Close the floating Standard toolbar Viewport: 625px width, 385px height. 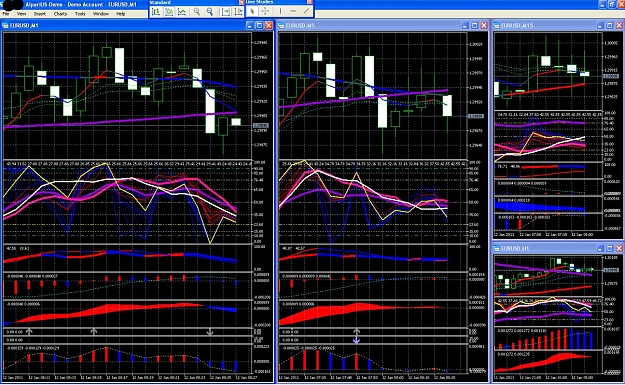pos(241,2)
